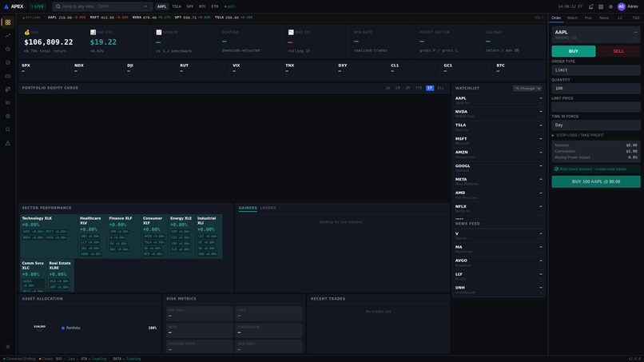Screen dimensions: 644x362
Task: Switch to the Order tab
Action: click(x=556, y=18)
